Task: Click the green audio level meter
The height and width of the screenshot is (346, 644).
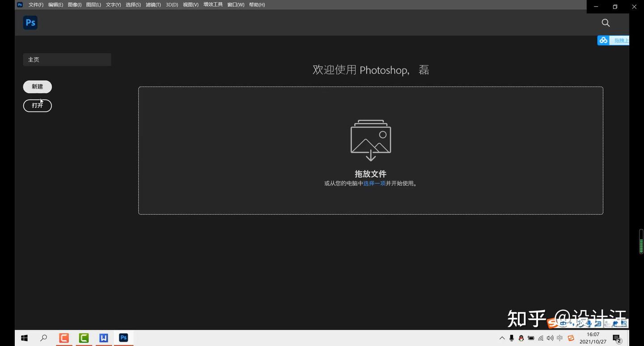Action: (x=641, y=241)
